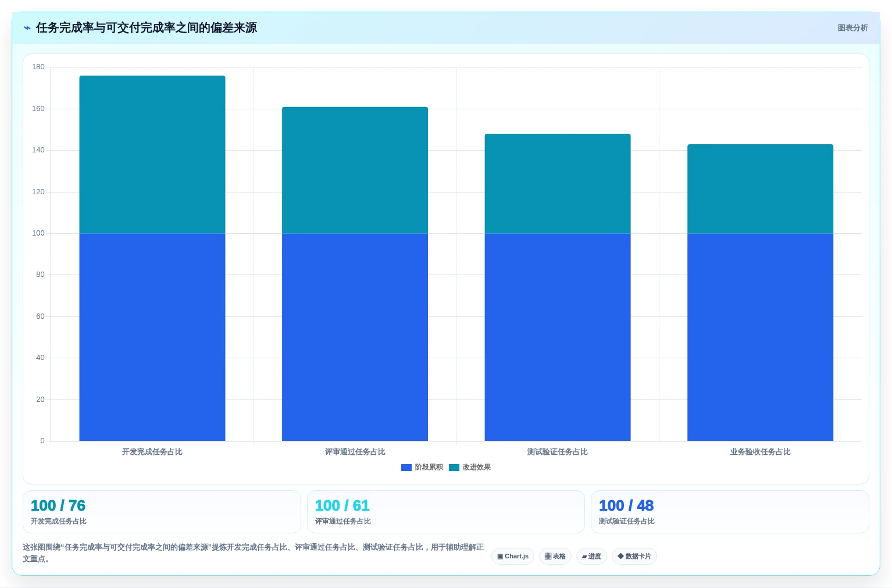This screenshot has width=892, height=588.
Task: Click the Chart.js tag chip
Action: [513, 557]
